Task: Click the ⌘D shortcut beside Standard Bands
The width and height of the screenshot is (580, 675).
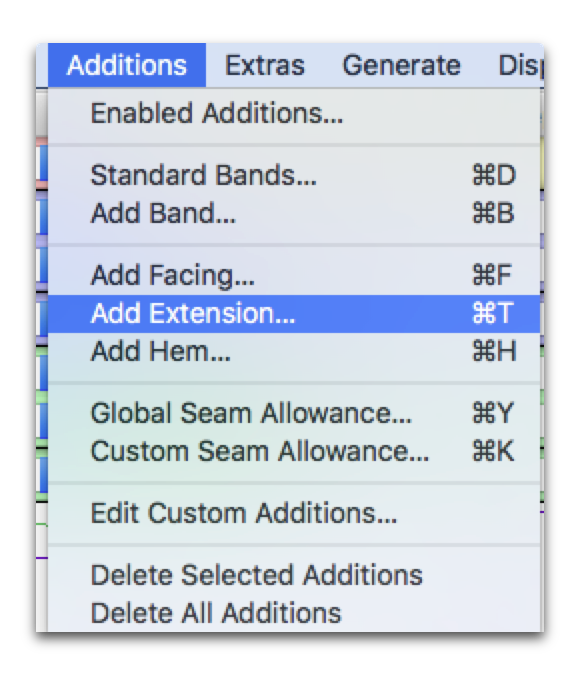Action: click(493, 175)
